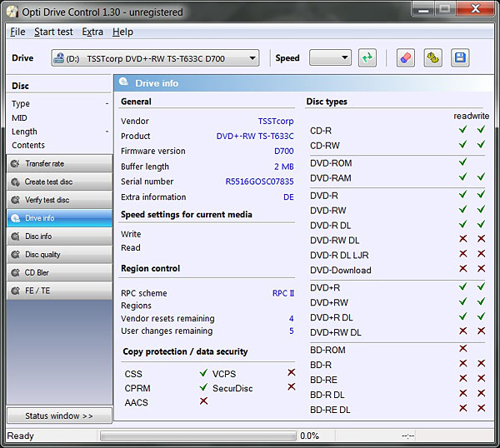Open Disc quality test
Screen dimensions: 500x448
coord(59,255)
